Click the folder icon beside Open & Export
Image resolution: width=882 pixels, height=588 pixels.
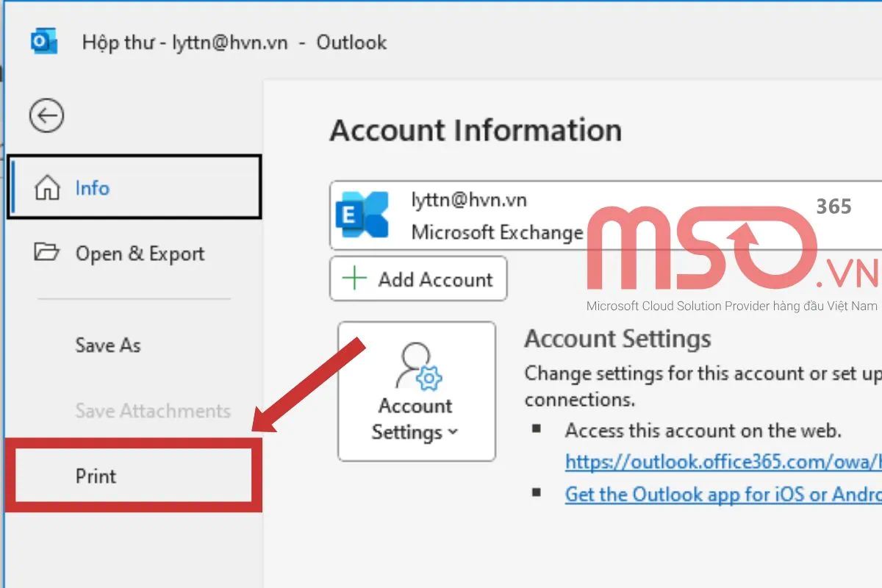[47, 253]
